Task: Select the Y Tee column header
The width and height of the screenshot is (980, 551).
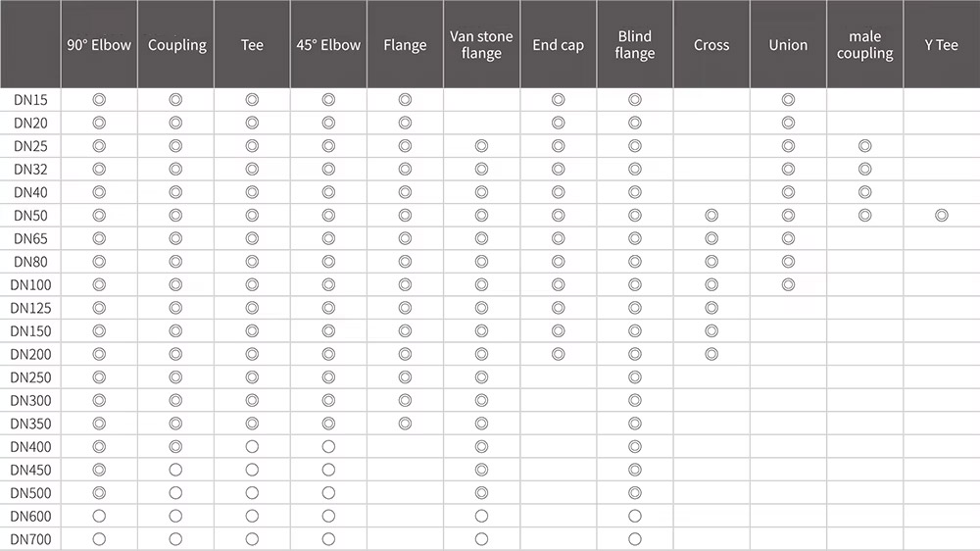Action: coord(941,45)
